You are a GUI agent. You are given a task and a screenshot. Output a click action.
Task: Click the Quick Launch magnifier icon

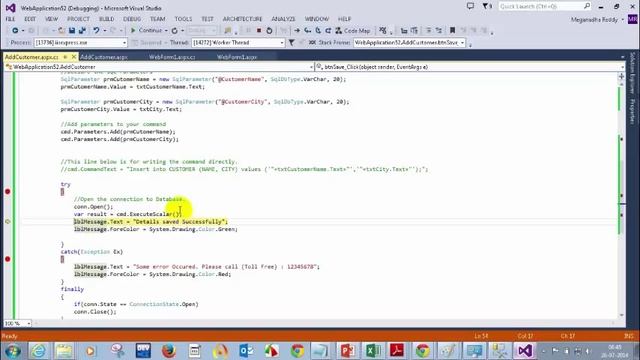point(587,6)
